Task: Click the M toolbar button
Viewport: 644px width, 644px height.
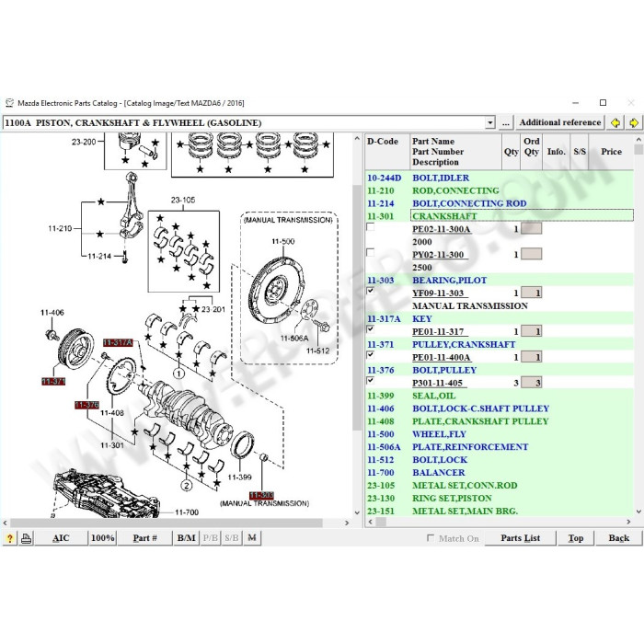Action: point(252,538)
